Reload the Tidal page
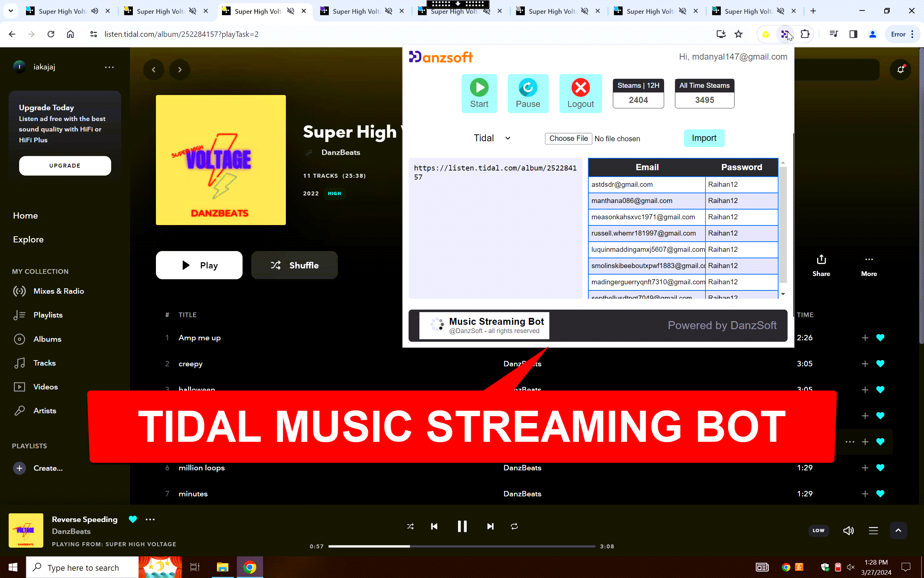 click(51, 34)
